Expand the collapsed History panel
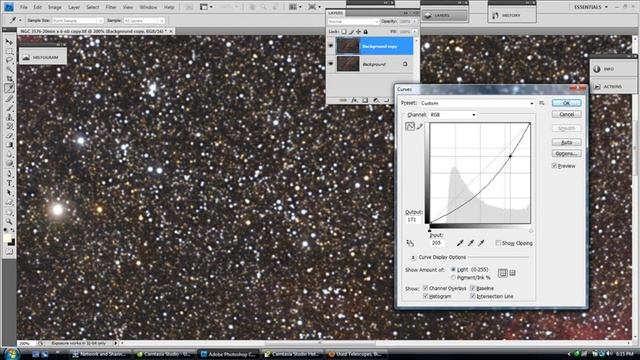 512,15
